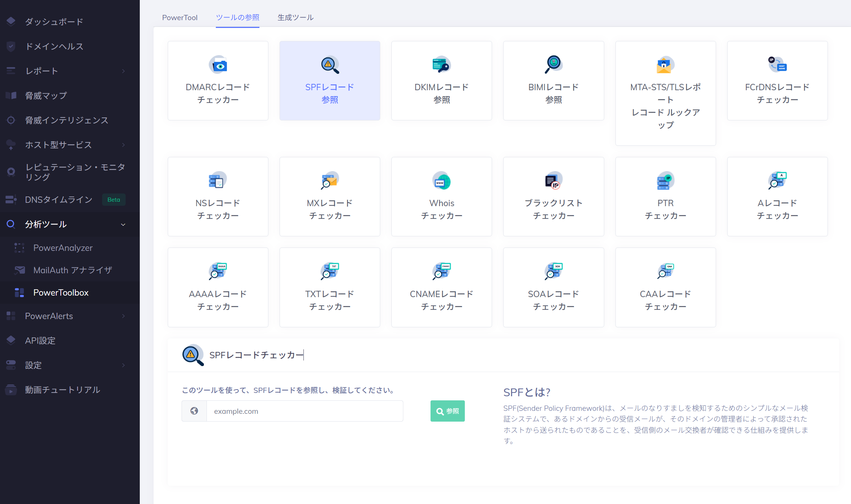Expand the レポート sidebar menu
The width and height of the screenshot is (851, 504).
123,71
